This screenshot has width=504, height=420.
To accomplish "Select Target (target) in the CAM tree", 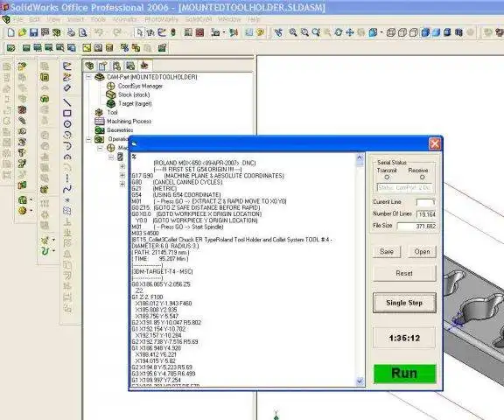I will [135, 103].
